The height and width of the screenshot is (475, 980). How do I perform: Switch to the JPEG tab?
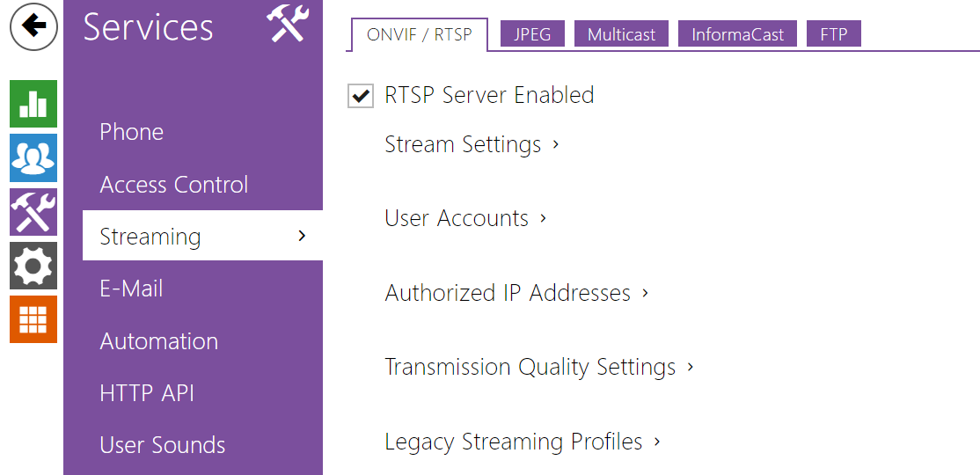coord(532,35)
